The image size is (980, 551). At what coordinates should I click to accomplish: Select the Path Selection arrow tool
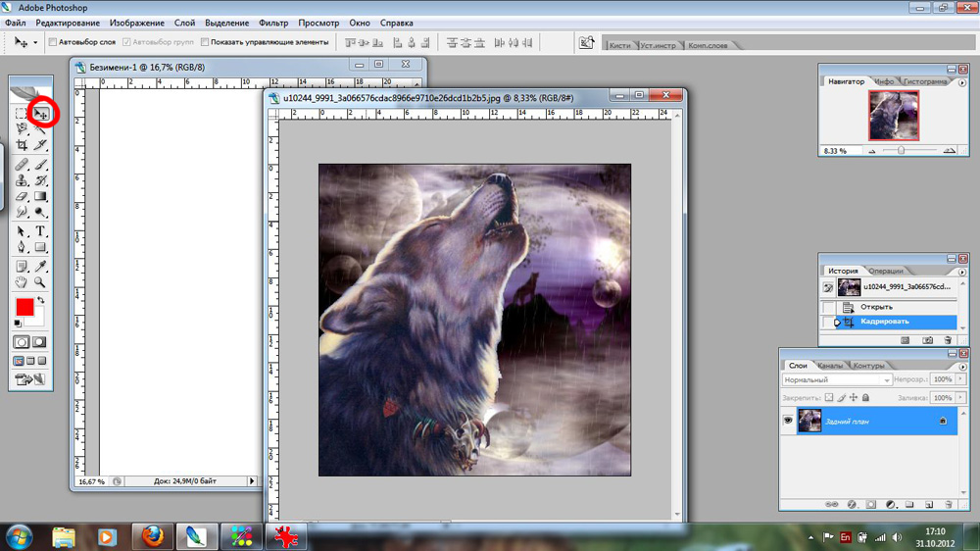tap(22, 231)
